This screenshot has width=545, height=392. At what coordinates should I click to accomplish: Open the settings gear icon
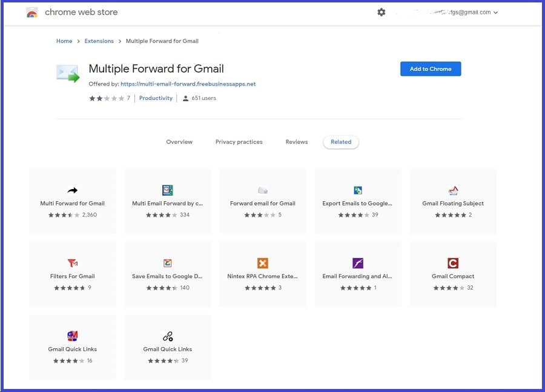click(x=381, y=12)
